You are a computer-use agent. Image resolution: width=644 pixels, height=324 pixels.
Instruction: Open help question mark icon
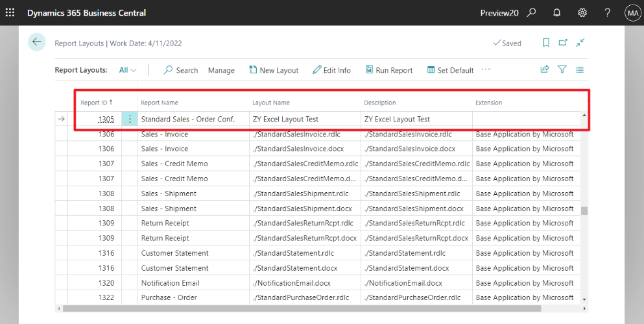tap(608, 13)
